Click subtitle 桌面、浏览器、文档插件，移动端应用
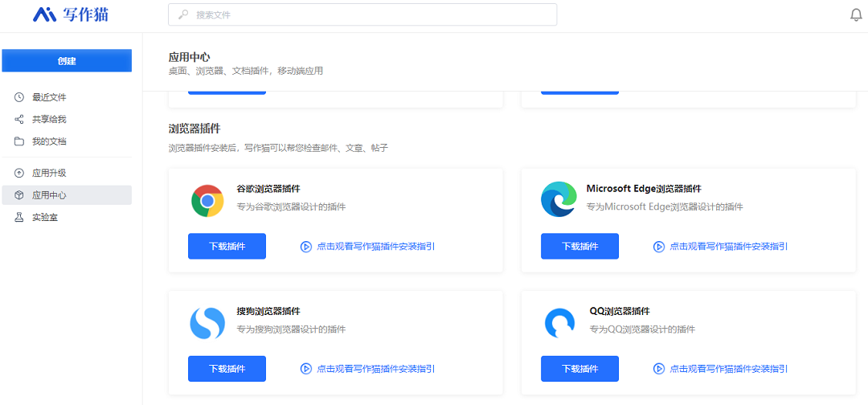Viewport: 868px width, 405px height. click(x=246, y=72)
